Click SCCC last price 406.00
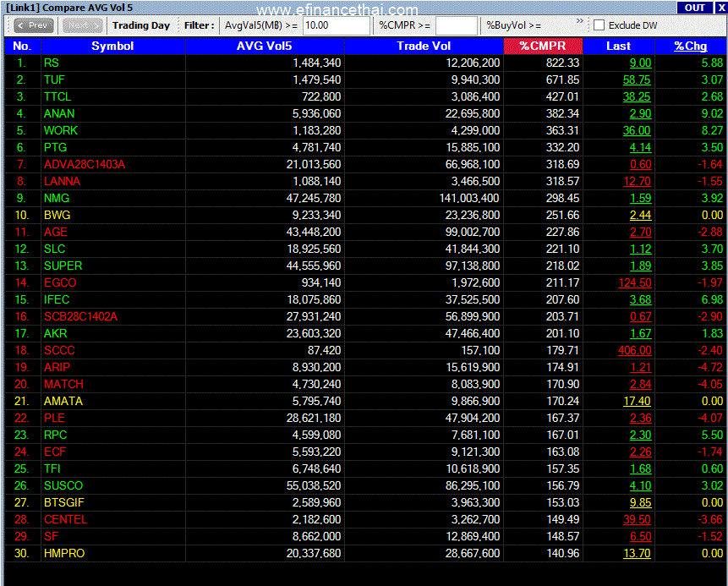This screenshot has height=586, width=728. [x=635, y=350]
